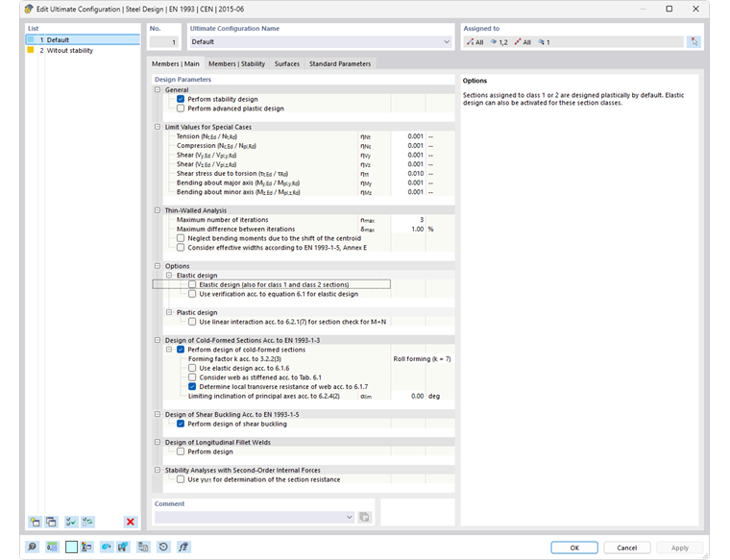Collapse Design of Shear Buckling section

158,414
